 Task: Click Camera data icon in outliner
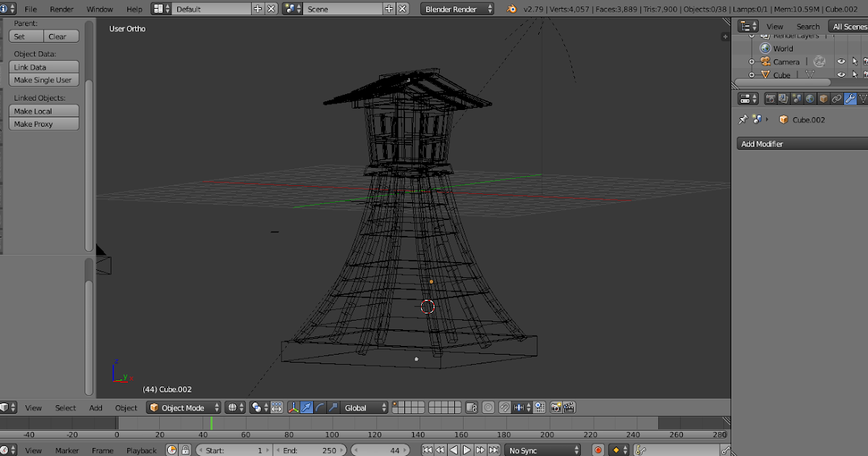click(x=819, y=62)
